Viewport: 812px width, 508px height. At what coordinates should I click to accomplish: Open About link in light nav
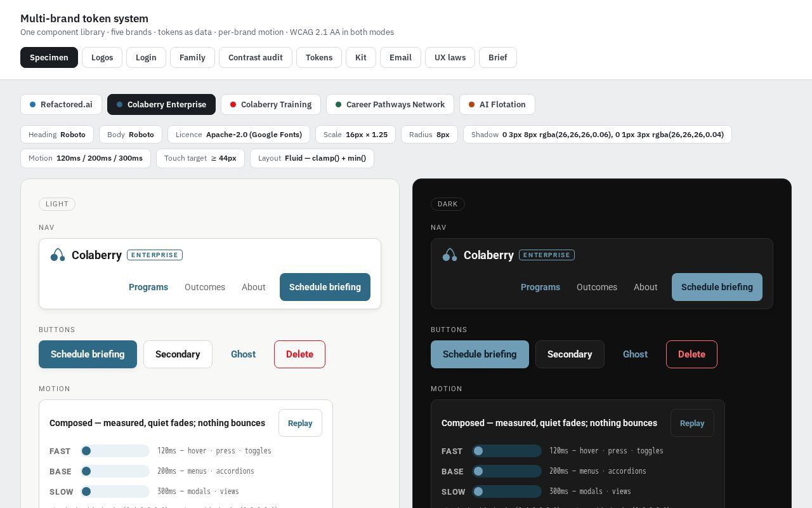(x=254, y=287)
